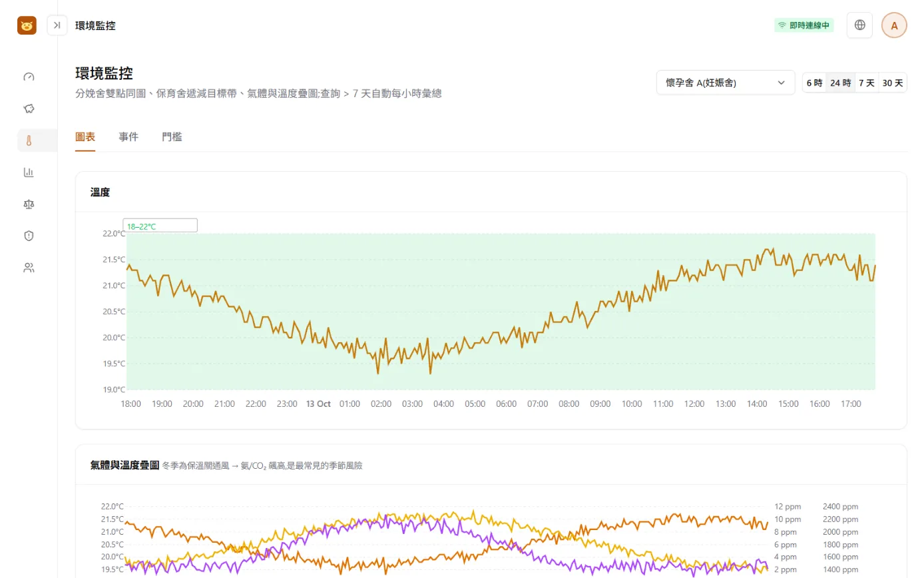Open the 懷孕舍 A(妊娠舍) barn dropdown
Image resolution: width=924 pixels, height=578 pixels.
tap(726, 83)
